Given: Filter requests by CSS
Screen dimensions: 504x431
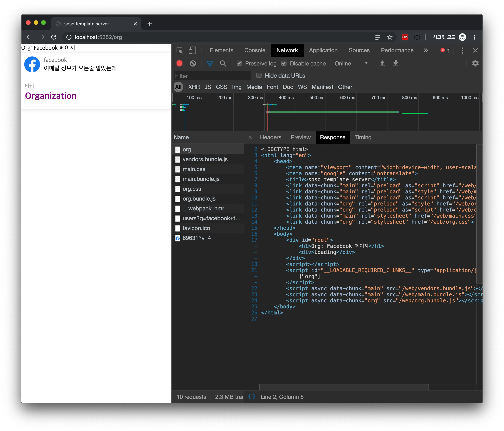Looking at the screenshot, I should point(222,87).
